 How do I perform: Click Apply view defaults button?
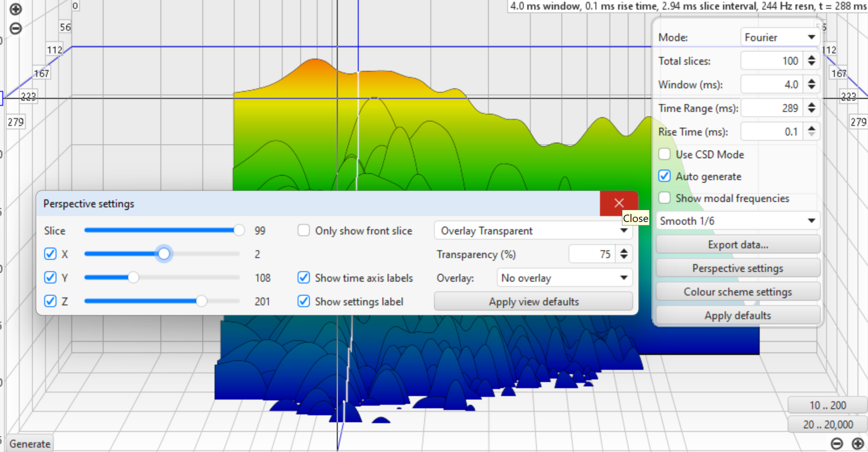534,302
